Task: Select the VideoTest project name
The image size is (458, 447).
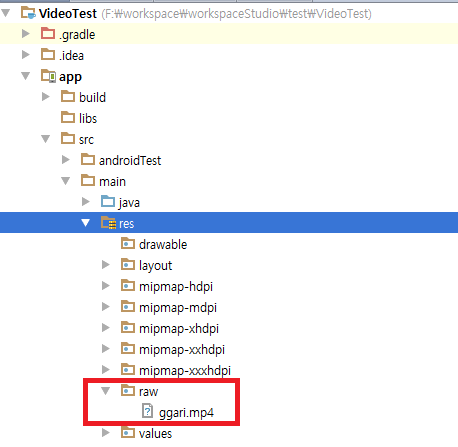Action: pos(68,14)
